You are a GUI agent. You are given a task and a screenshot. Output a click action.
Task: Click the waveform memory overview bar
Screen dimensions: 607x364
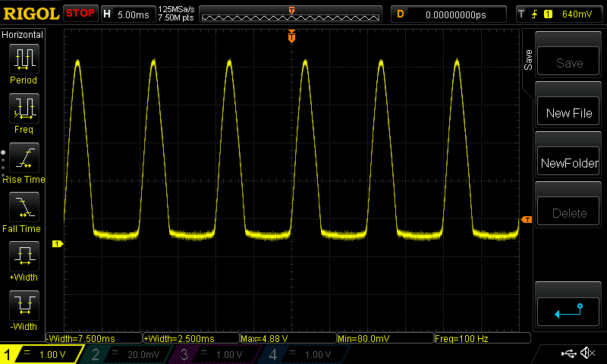click(x=291, y=14)
